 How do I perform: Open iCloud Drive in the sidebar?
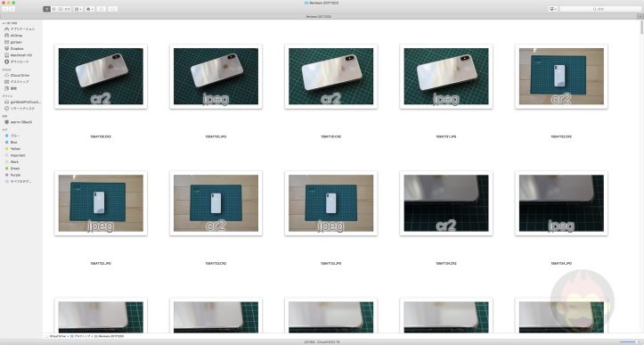pos(17,76)
